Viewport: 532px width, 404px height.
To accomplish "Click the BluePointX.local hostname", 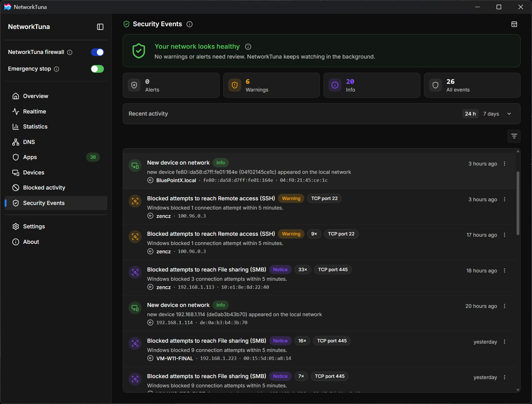I will coord(176,180).
